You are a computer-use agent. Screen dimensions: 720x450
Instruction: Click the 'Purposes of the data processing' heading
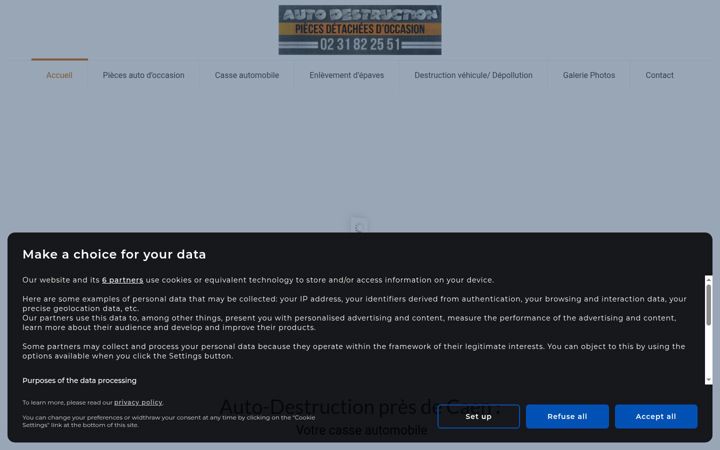(x=79, y=381)
